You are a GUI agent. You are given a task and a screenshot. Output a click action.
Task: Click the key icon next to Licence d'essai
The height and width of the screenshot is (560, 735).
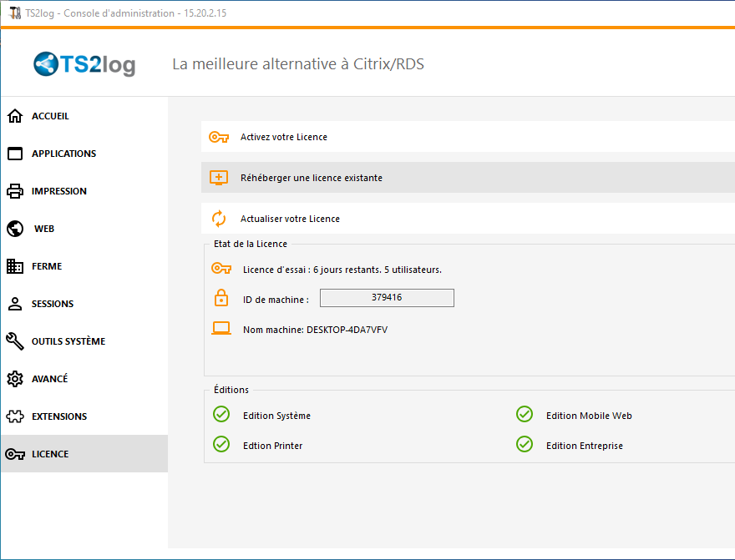[221, 268]
